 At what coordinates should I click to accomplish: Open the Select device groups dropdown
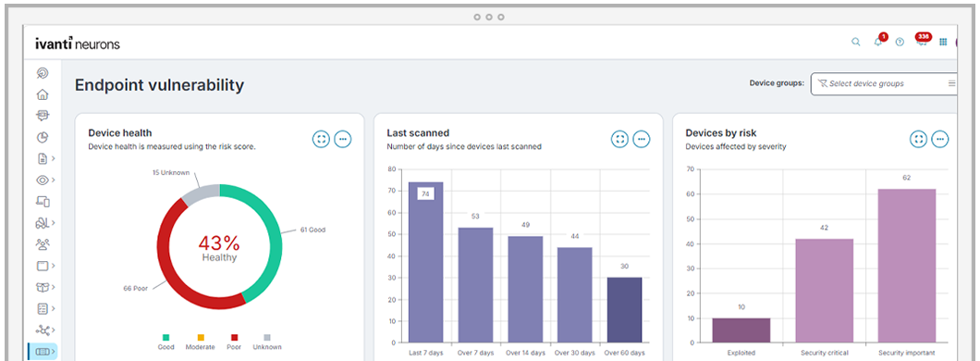click(x=884, y=84)
